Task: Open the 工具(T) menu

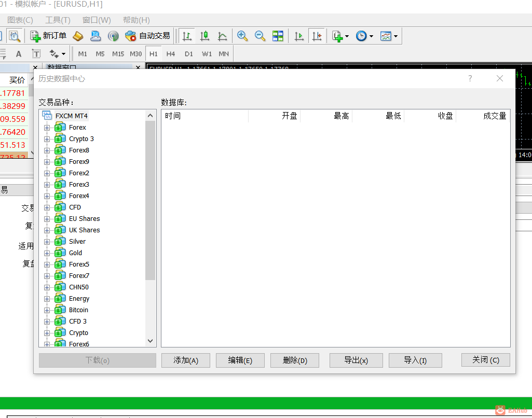Action: (58, 20)
